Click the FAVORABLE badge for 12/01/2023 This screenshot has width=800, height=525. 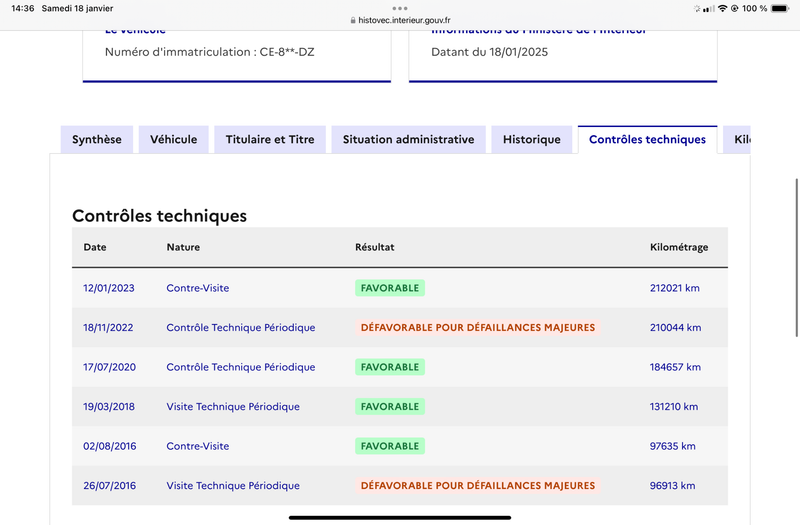pyautogui.click(x=390, y=288)
